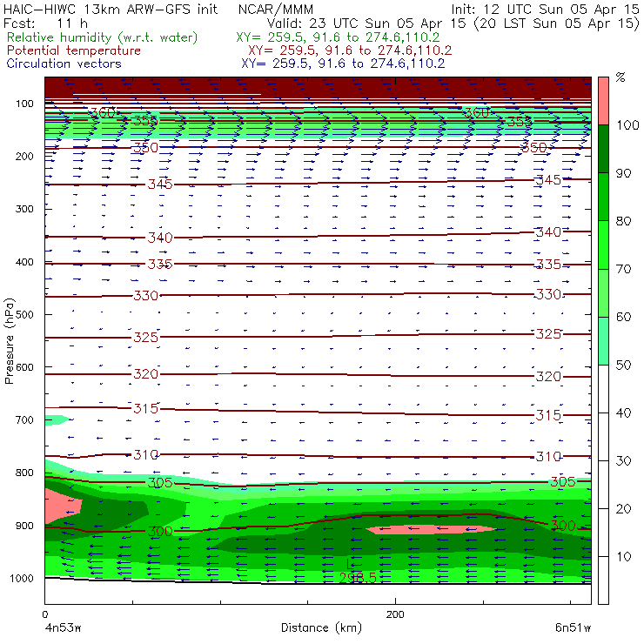Click the 'HAIC-HIWC 13km ARW-GFS init' title

point(111,9)
